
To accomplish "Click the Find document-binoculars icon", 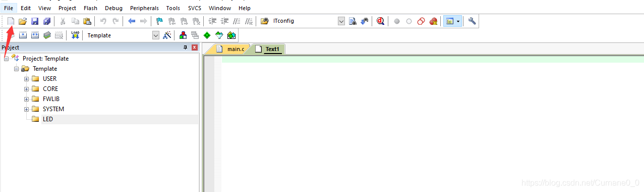I will (x=353, y=21).
